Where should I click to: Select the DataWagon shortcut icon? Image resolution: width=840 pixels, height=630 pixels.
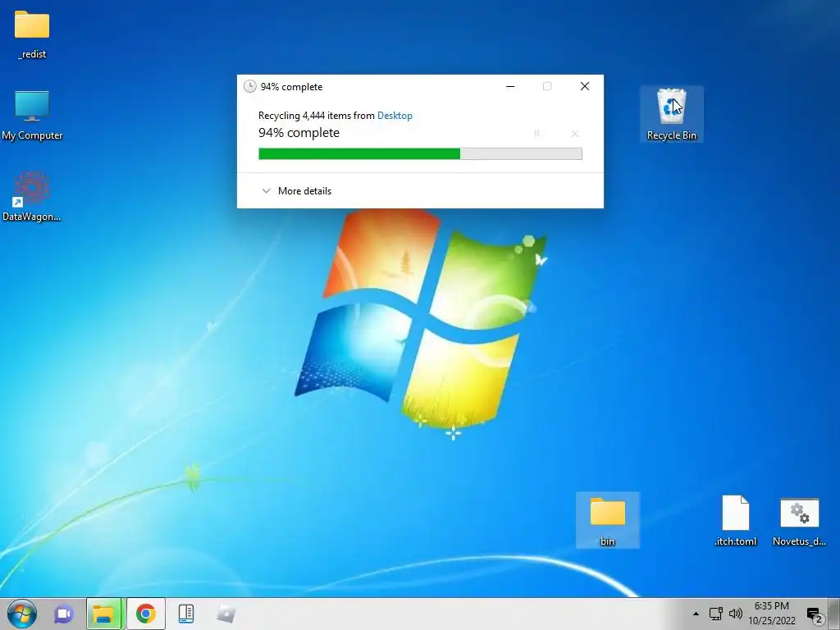[x=32, y=196]
